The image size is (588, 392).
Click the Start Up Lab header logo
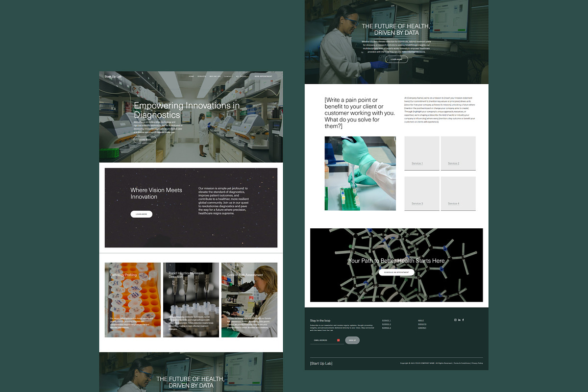(x=113, y=76)
